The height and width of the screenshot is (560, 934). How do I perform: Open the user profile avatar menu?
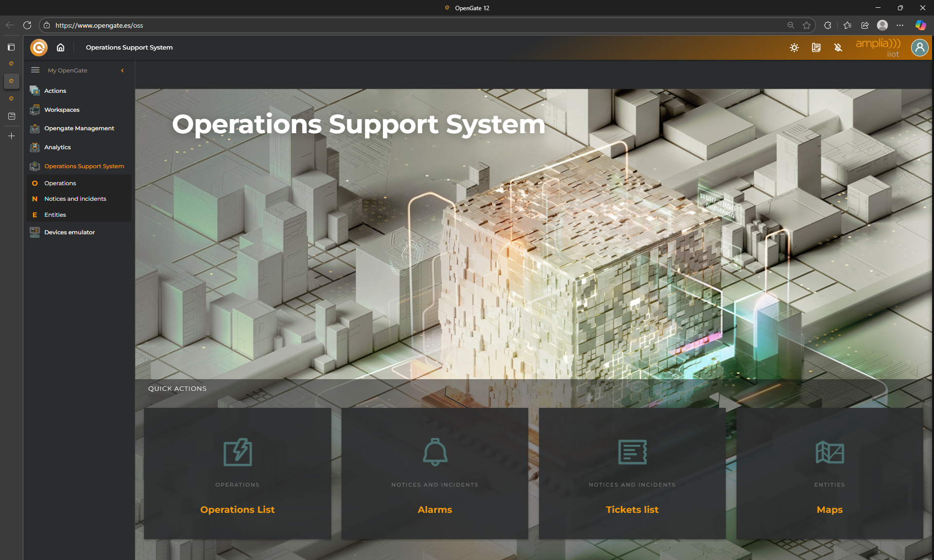point(919,48)
